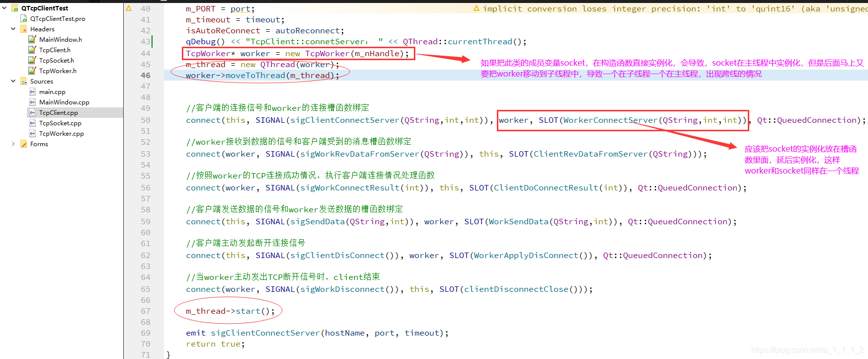868x359 pixels.
Task: Select the Sources folder label
Action: (x=42, y=81)
